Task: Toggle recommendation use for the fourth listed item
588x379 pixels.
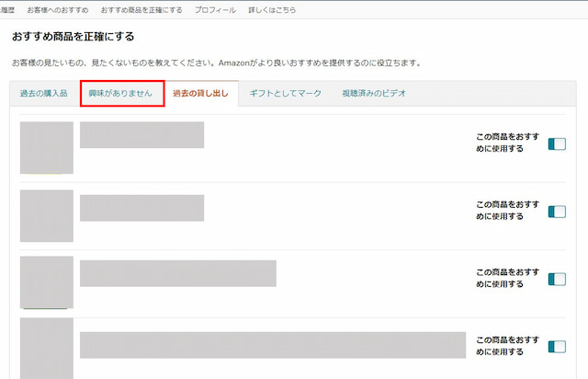Action: point(557,346)
